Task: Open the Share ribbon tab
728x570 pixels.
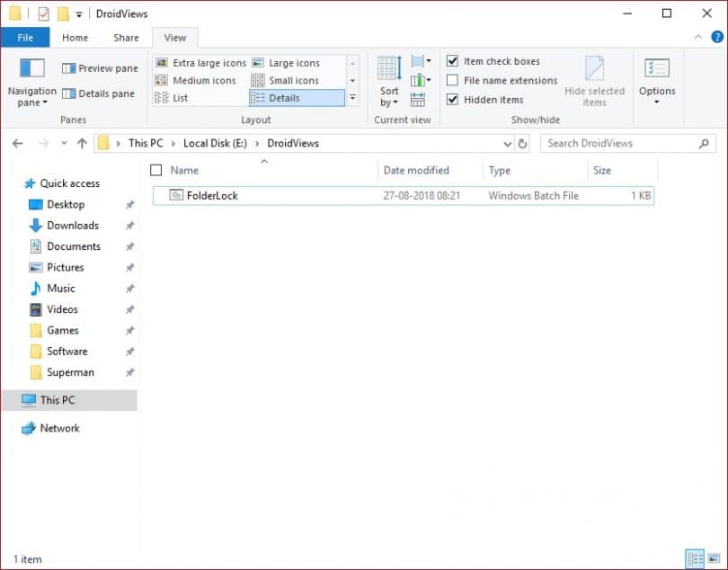Action: 126,37
